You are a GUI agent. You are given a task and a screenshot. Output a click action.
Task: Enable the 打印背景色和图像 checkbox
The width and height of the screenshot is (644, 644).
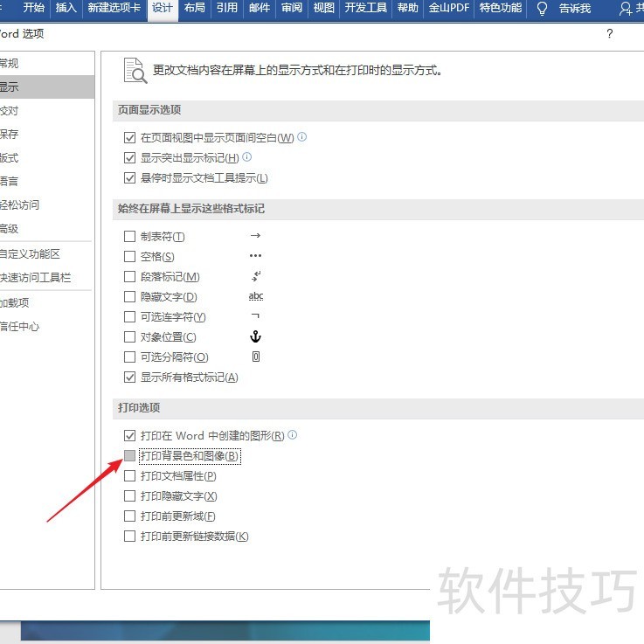coord(129,456)
